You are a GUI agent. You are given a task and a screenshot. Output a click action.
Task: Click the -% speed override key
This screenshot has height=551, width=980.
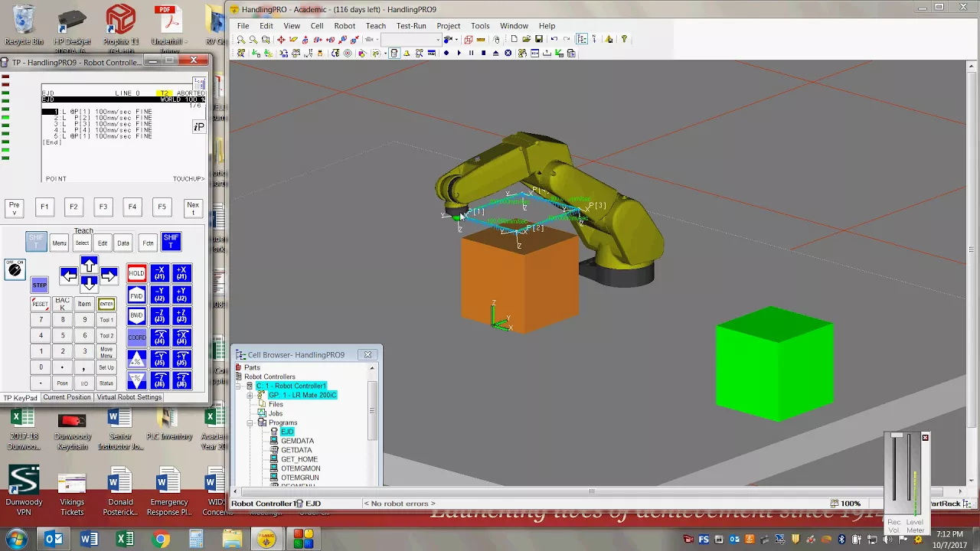tap(136, 380)
